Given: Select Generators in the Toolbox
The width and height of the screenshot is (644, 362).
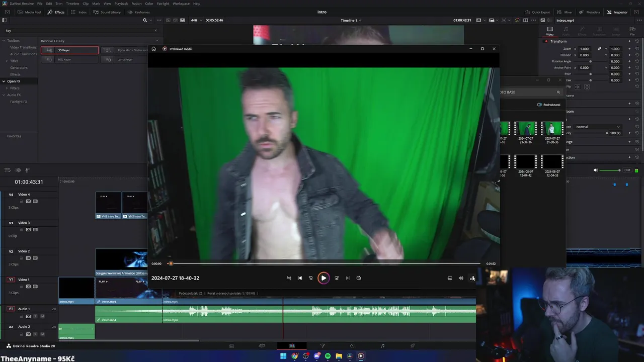Looking at the screenshot, I should coord(19,67).
